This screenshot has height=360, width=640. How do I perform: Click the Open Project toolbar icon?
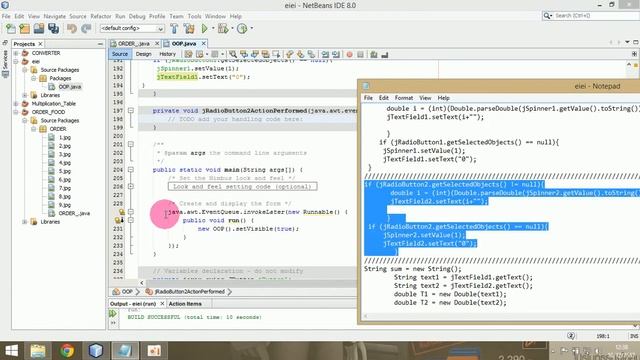(x=39, y=29)
